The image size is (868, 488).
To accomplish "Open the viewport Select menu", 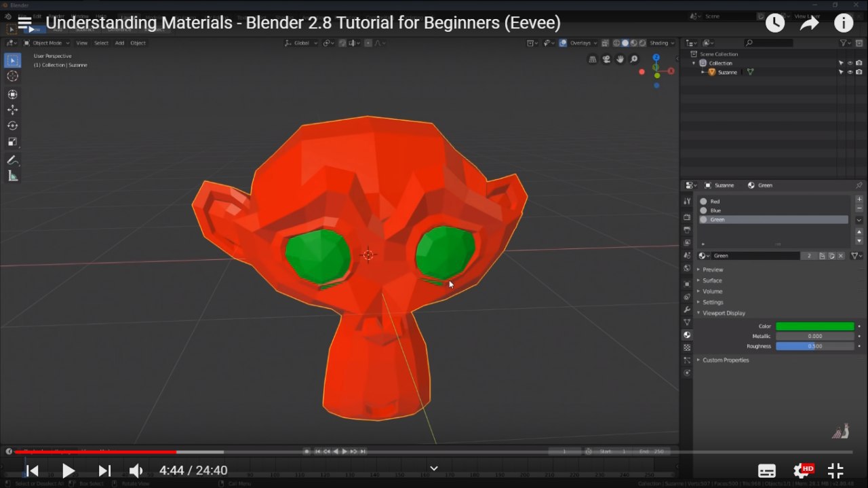I will (101, 43).
